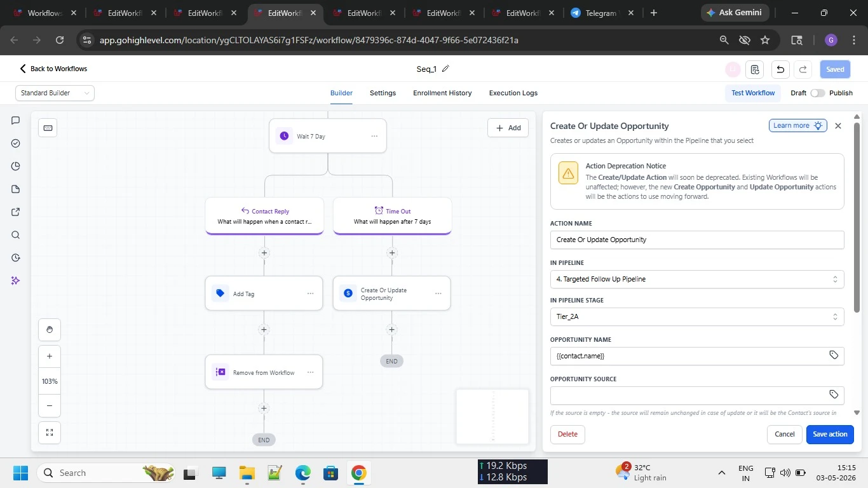Add a step below Time Out branch

[392, 253]
